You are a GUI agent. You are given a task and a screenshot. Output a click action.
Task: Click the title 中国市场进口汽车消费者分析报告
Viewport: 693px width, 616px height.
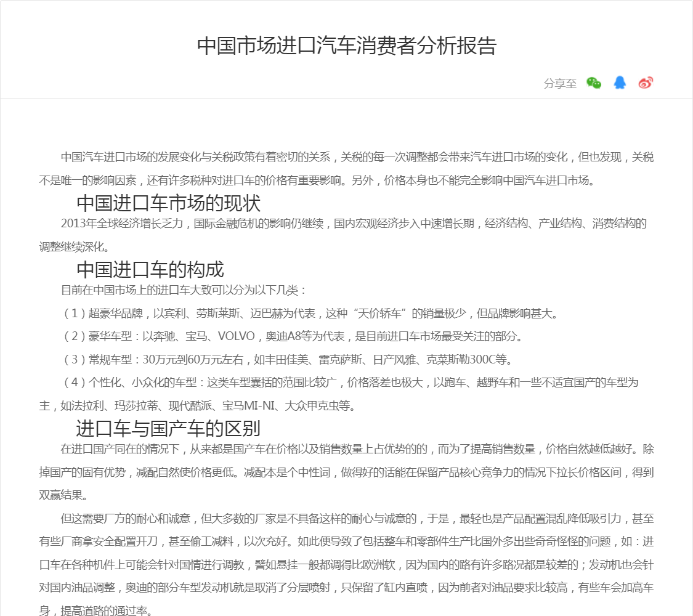[346, 46]
